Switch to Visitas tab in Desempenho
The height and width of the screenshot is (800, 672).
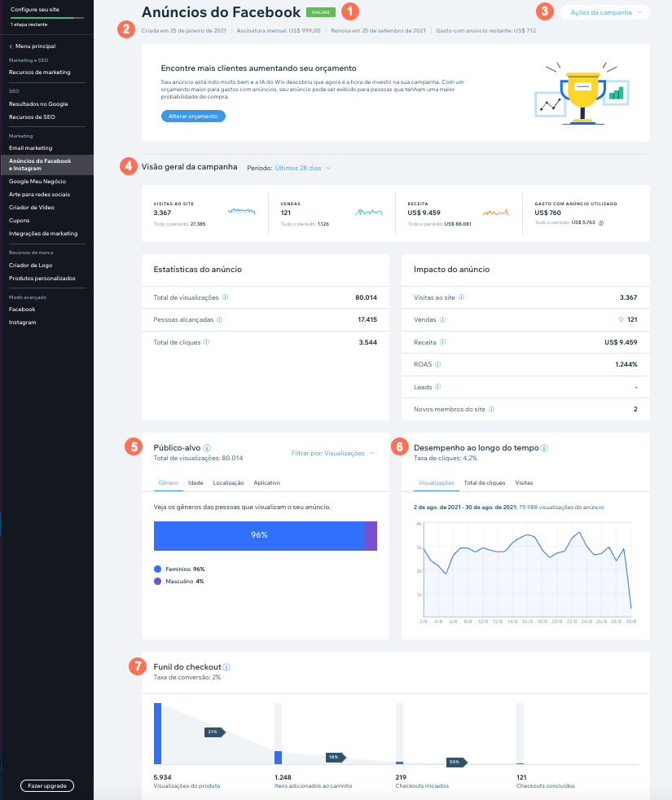(x=524, y=482)
